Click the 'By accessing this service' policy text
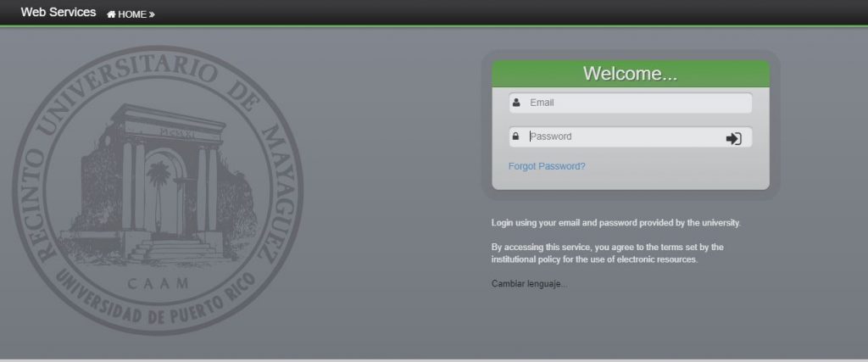The height and width of the screenshot is (362, 868). 607,253
